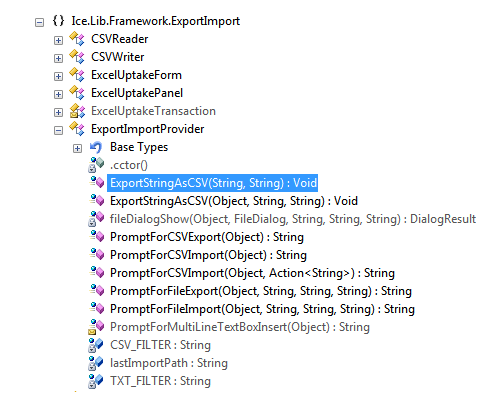This screenshot has height=395, width=480.
Task: Select PromptForCSVExport(Object) : String method
Action: [207, 237]
